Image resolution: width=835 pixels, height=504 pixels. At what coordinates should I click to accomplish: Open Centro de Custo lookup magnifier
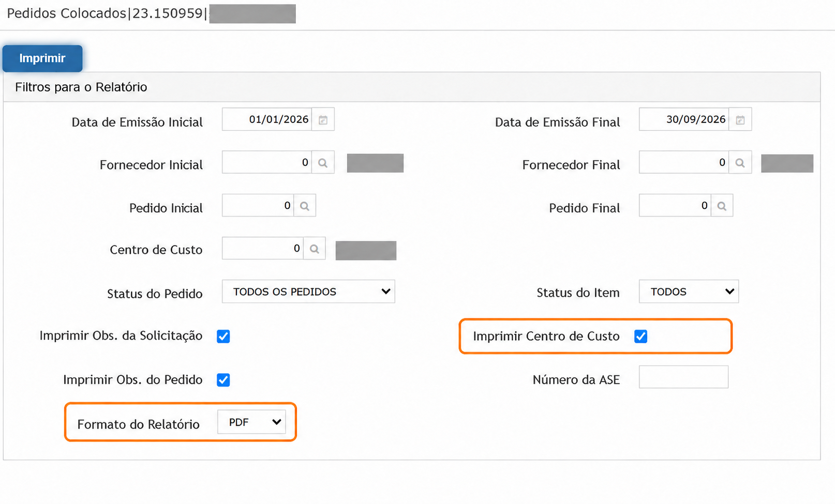(x=314, y=249)
